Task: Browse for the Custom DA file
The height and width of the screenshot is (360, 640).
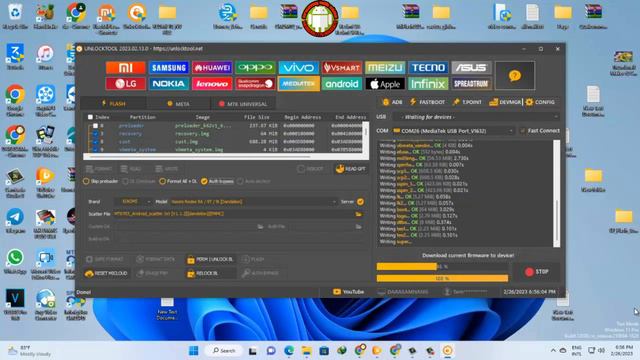Action: tap(260, 227)
